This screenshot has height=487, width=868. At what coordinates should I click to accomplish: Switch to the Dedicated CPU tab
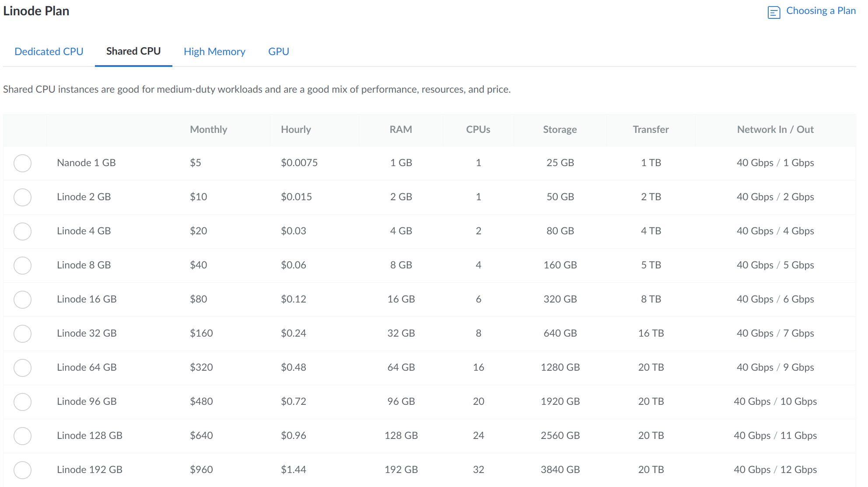tap(49, 52)
